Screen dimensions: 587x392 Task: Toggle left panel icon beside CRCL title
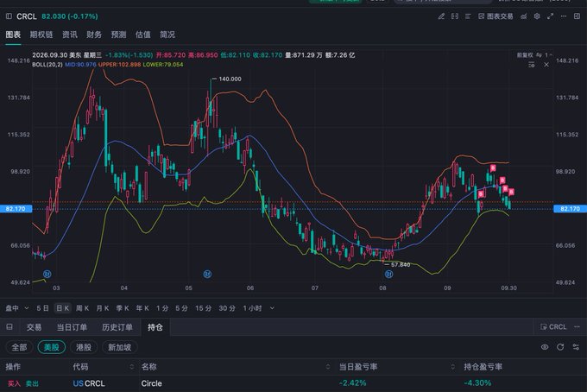pos(9,16)
